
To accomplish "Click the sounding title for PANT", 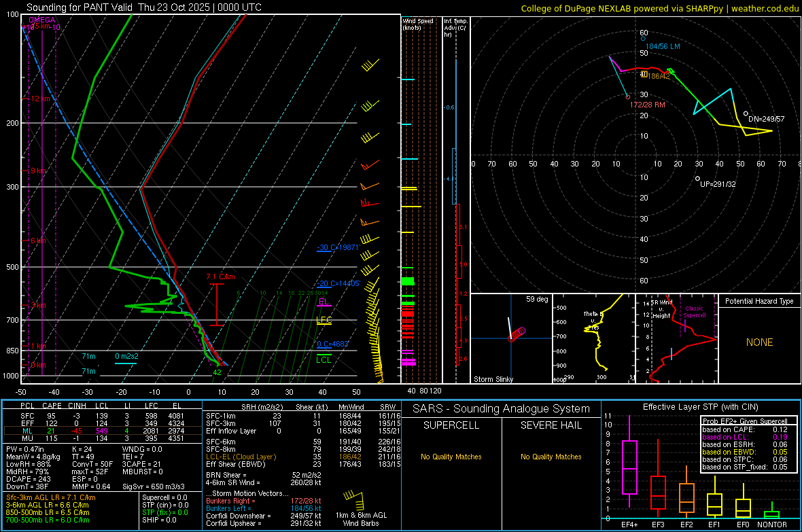I will coord(143,7).
